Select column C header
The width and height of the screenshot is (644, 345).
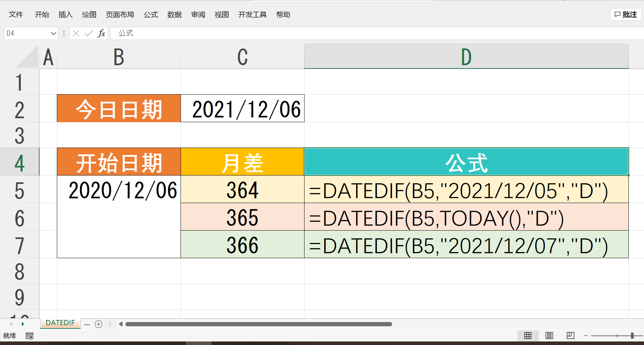click(x=242, y=56)
